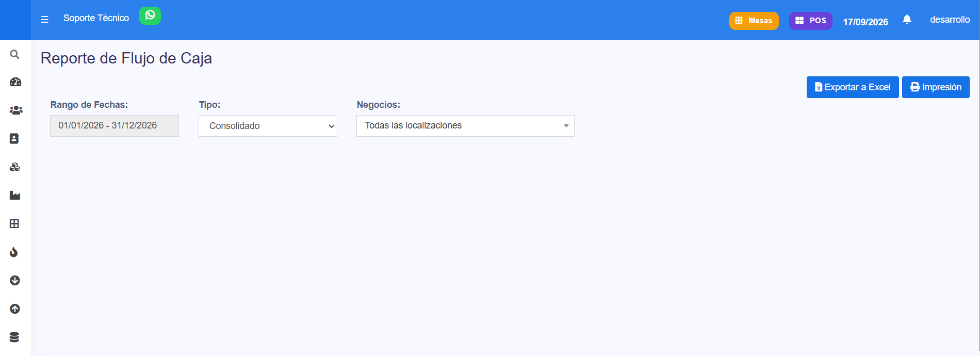Open the products cubes sidebar icon

tap(15, 167)
